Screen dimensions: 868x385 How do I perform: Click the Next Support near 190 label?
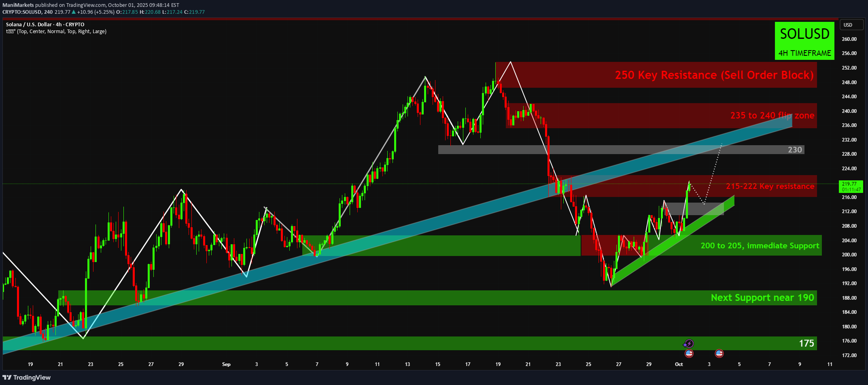pyautogui.click(x=762, y=298)
